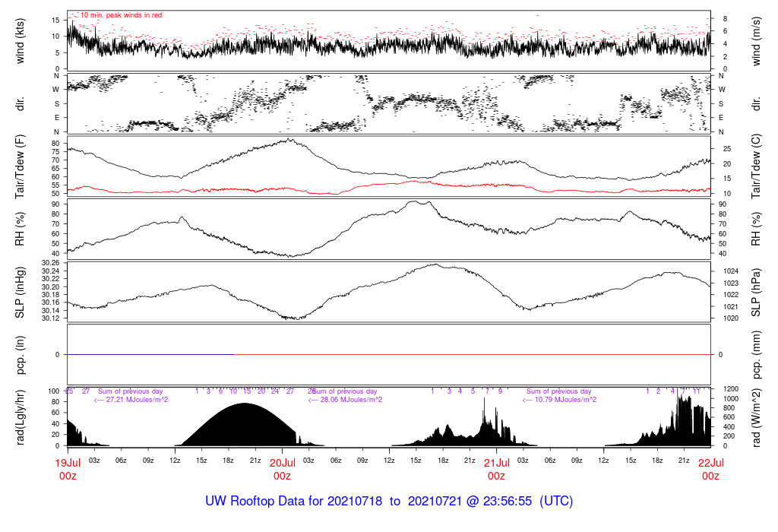The image size is (778, 532).
Task: Click the "1020" hPa tick value
Action: tap(731, 318)
